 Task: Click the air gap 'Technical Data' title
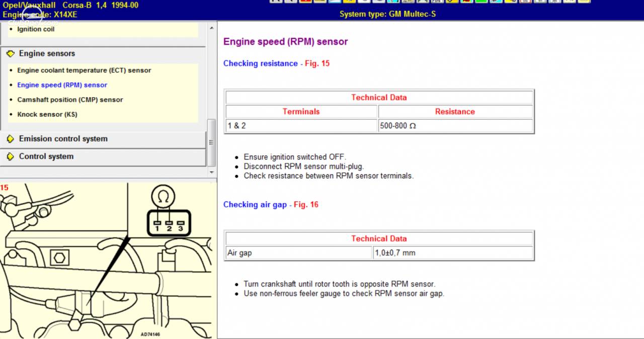(x=379, y=239)
